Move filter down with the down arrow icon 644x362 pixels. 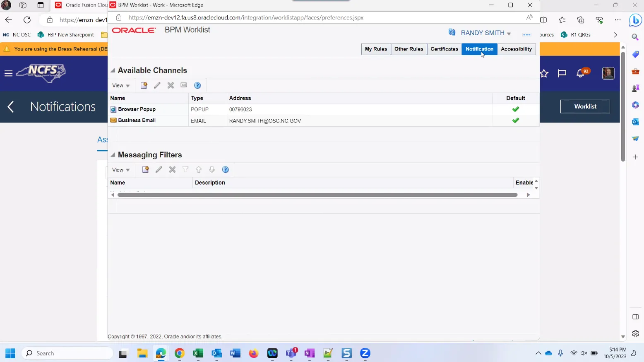(212, 170)
